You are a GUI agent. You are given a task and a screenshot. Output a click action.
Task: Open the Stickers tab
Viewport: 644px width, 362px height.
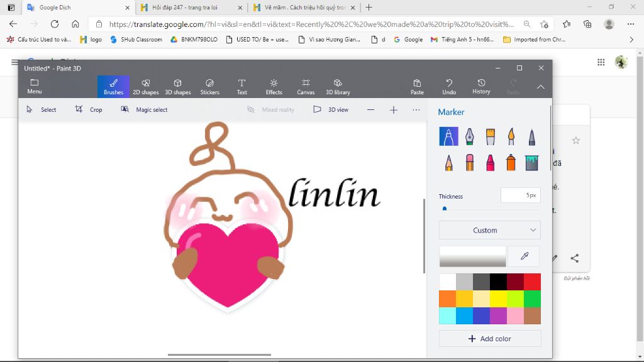pyautogui.click(x=209, y=87)
